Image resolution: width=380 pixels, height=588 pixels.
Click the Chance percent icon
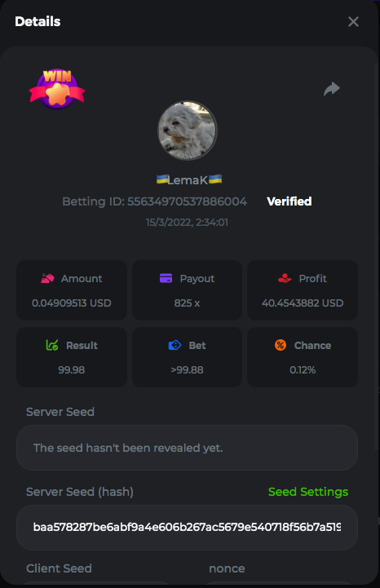coord(281,345)
